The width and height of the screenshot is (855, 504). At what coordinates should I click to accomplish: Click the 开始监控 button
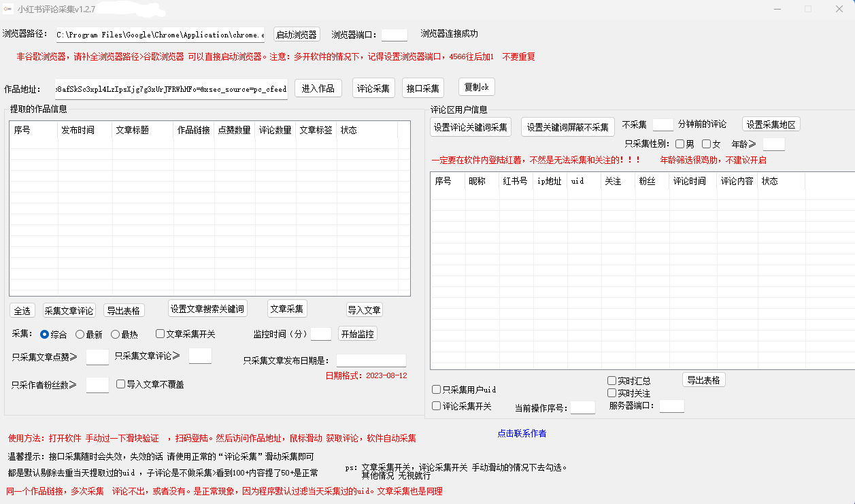(x=358, y=334)
